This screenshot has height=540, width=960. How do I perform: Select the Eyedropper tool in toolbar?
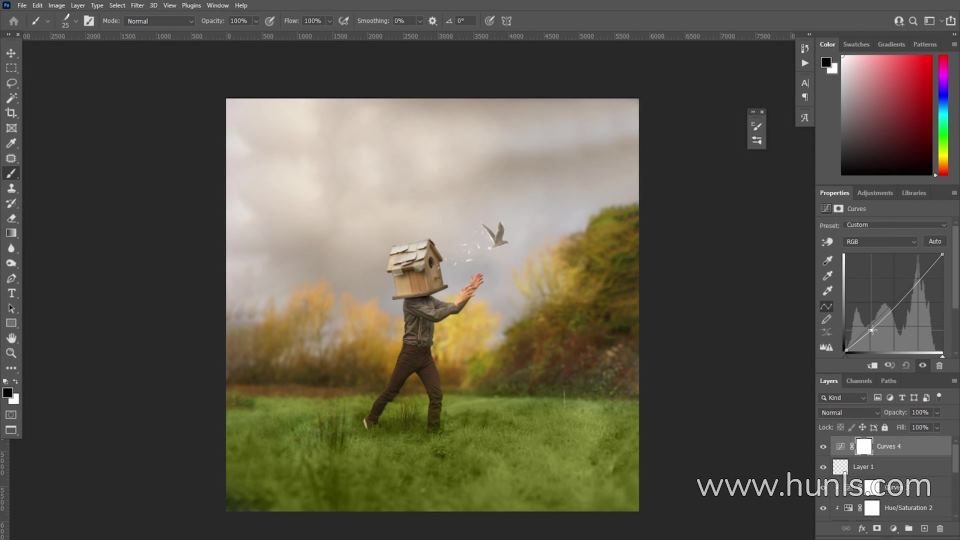click(12, 143)
